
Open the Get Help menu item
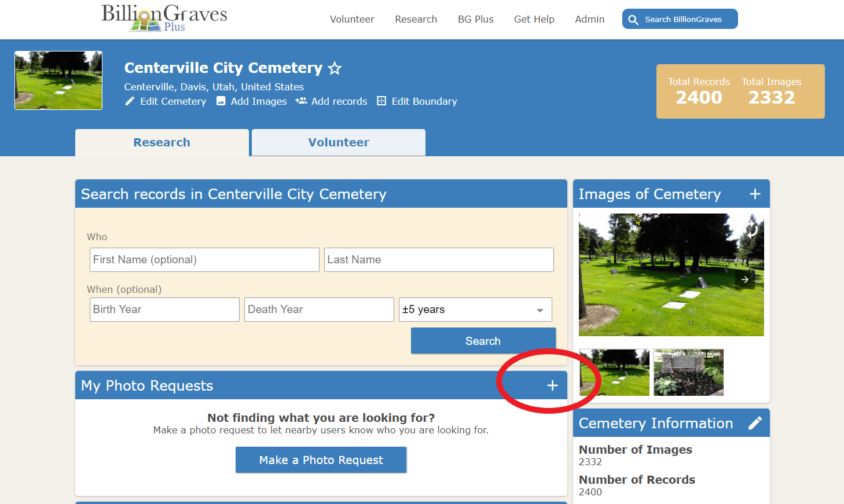click(534, 19)
